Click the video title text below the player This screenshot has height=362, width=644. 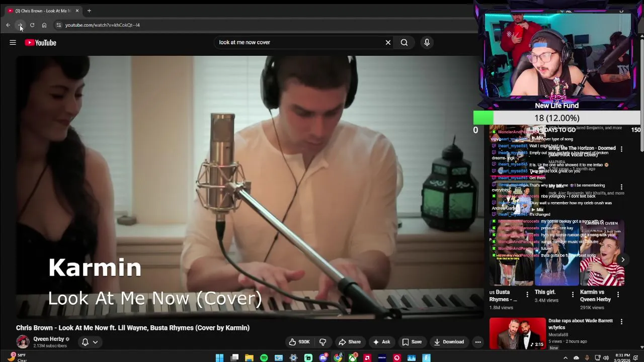click(x=133, y=328)
